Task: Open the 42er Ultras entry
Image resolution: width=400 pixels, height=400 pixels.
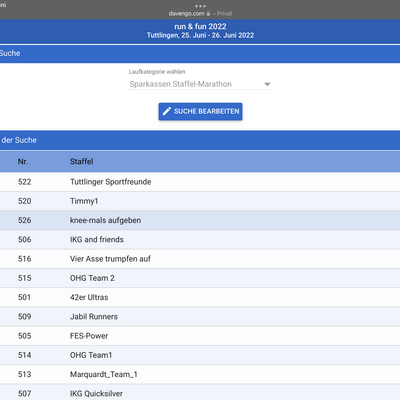Action: pyautogui.click(x=200, y=297)
